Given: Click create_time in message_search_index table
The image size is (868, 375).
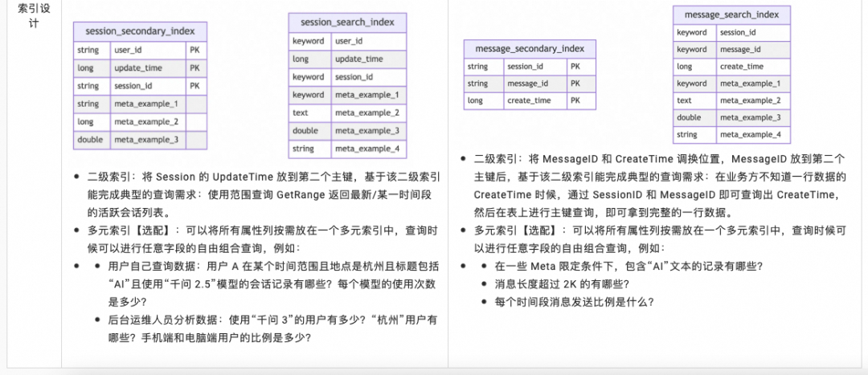Looking at the screenshot, I should coord(741,67).
